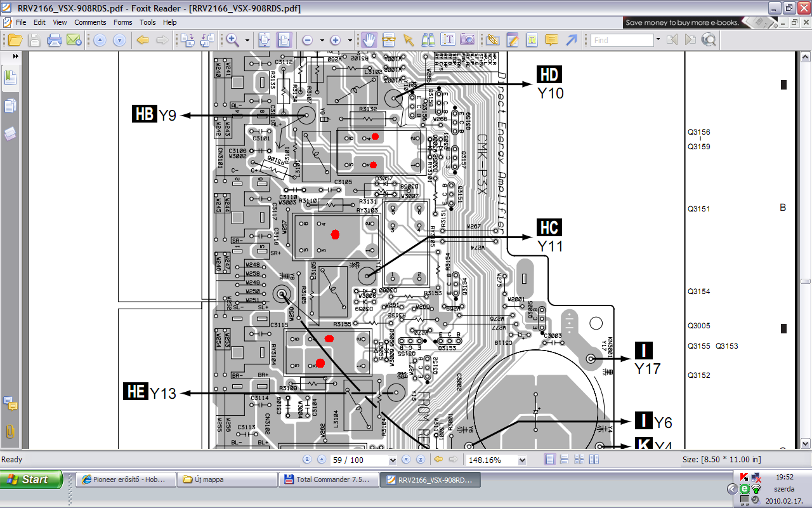Click the Windows Start button
The image size is (812, 508).
pos(32,479)
